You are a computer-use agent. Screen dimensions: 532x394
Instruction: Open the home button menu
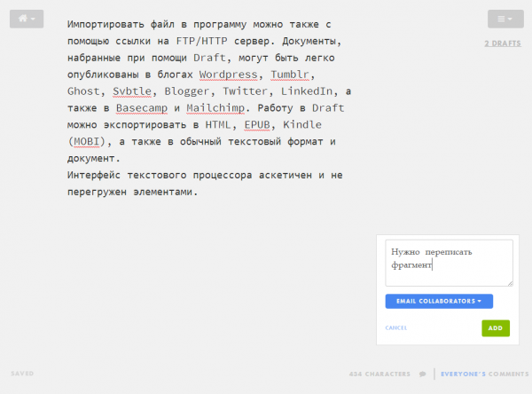point(26,18)
